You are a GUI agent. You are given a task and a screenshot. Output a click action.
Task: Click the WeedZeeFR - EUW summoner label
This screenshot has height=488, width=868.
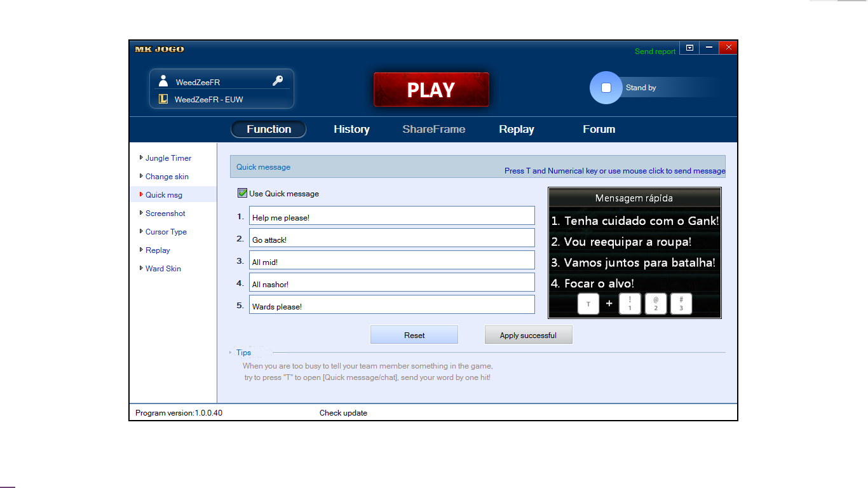click(x=209, y=100)
